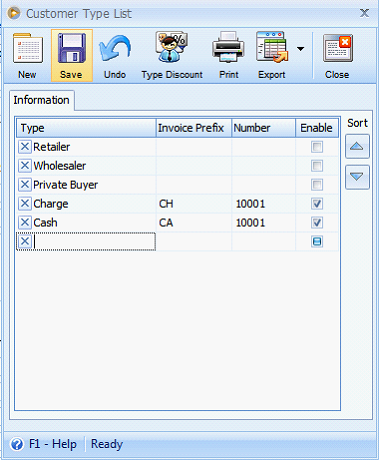Image resolution: width=380 pixels, height=461 pixels.
Task: Click the F1 - Help label
Action: 53,444
